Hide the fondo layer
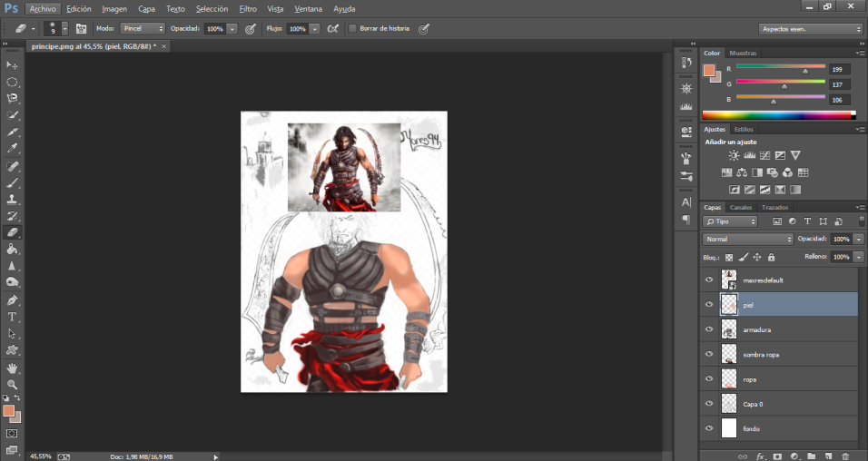 pos(709,428)
